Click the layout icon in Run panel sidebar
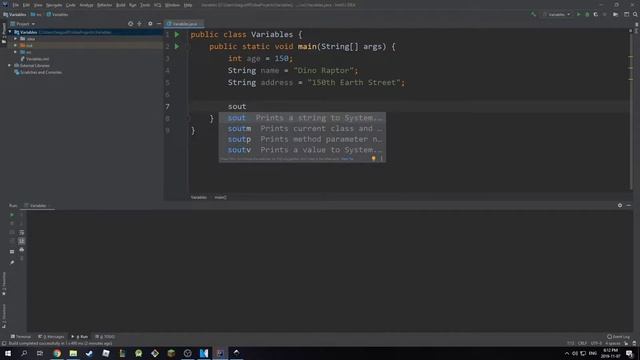The image size is (640, 360). click(x=12, y=252)
